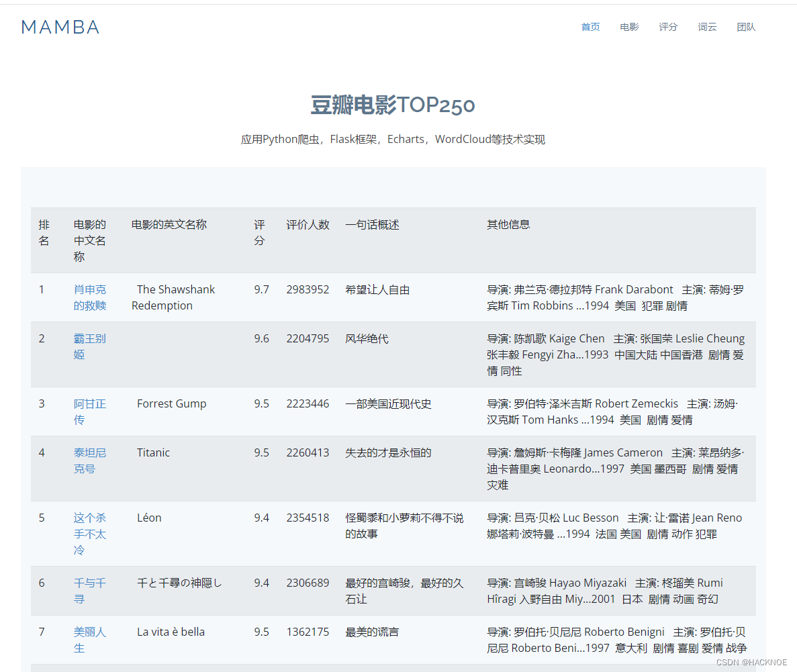This screenshot has width=797, height=672.
Task: Open the 词云 nav item
Action: point(707,27)
